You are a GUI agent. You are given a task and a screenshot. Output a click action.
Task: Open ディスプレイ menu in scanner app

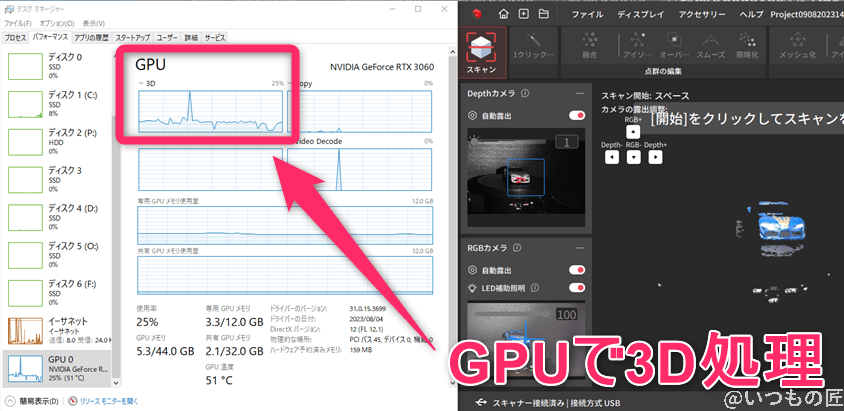pos(641,15)
